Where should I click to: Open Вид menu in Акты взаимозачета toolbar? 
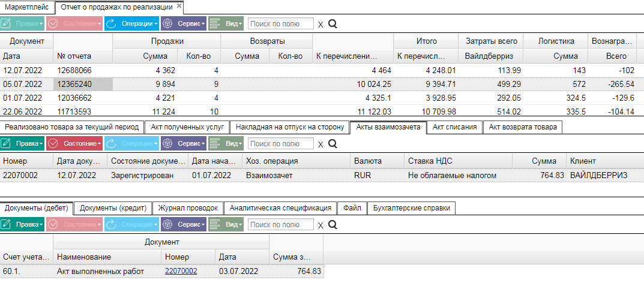226,144
